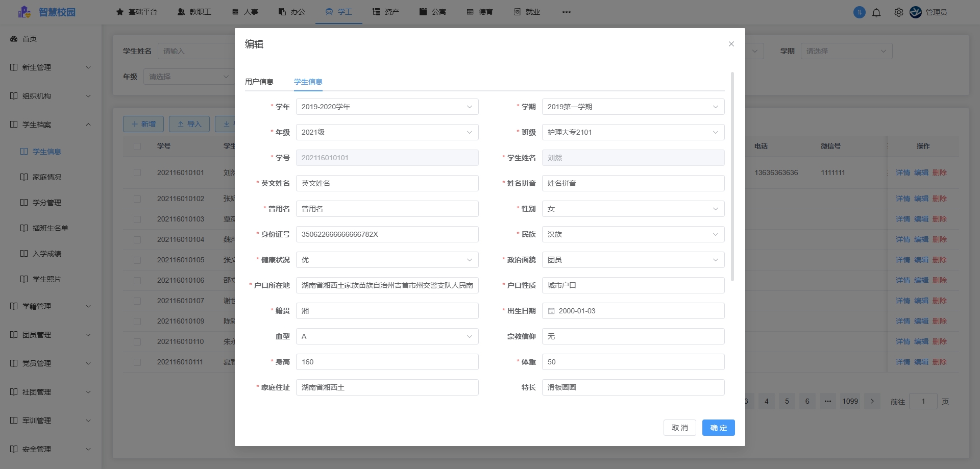The width and height of the screenshot is (980, 469).
Task: Open the overflow menu with three dots in navigation
Action: (x=567, y=12)
